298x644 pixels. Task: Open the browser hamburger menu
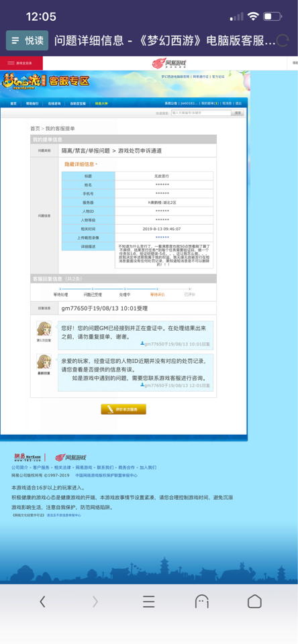click(x=149, y=602)
